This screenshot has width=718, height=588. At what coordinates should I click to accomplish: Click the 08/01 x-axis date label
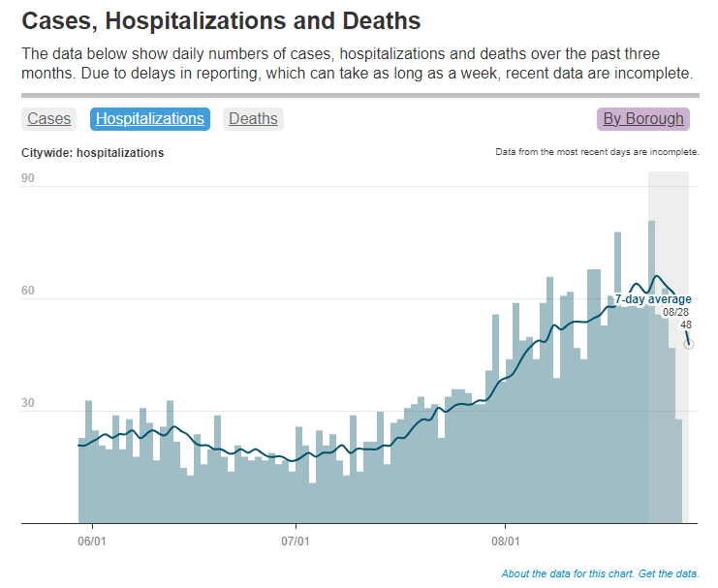(506, 539)
